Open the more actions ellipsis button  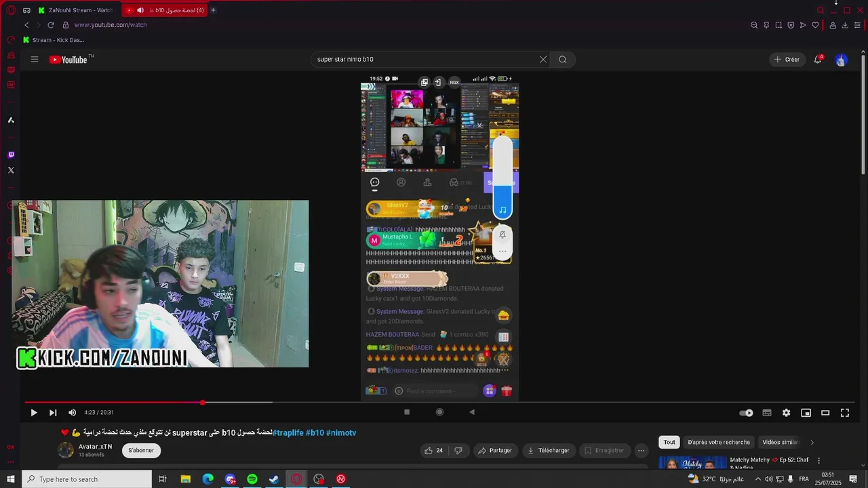pos(641,450)
